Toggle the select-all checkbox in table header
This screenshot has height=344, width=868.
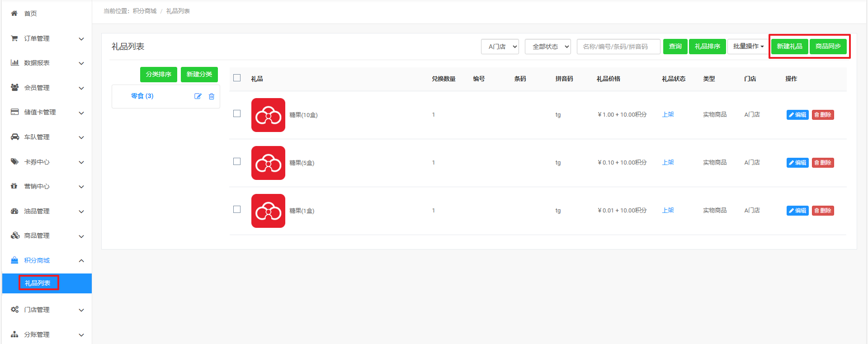(x=237, y=78)
